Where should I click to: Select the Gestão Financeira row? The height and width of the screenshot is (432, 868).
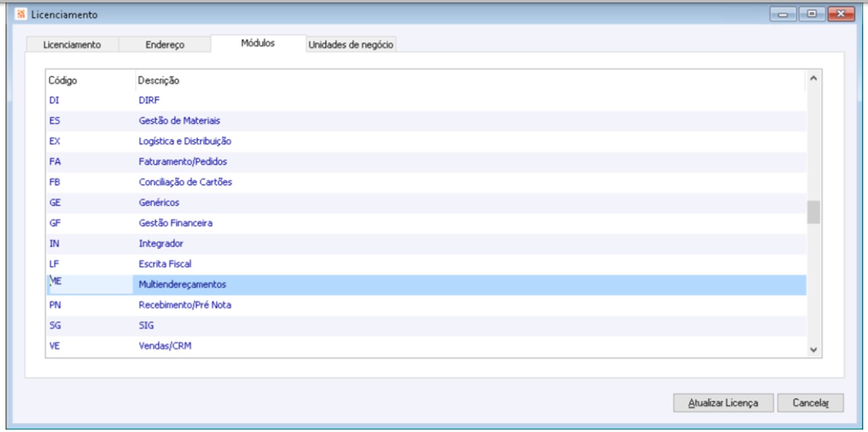point(426,224)
